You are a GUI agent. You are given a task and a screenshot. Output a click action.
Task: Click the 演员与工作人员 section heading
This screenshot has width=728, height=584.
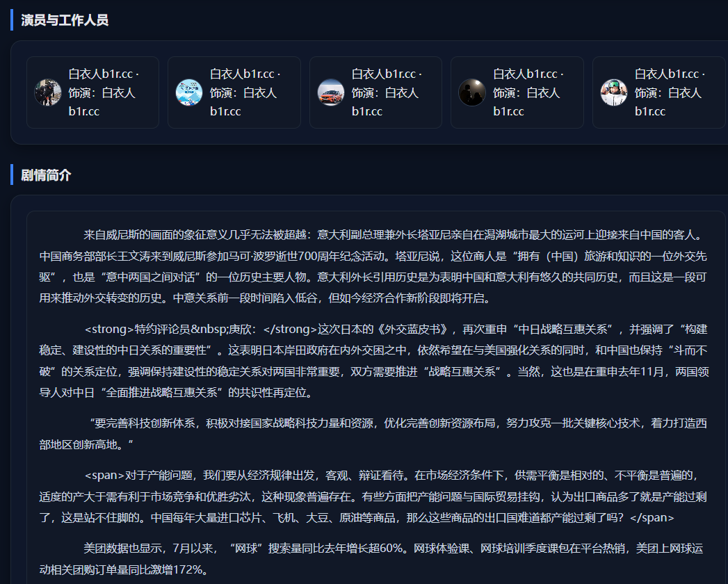tap(65, 20)
